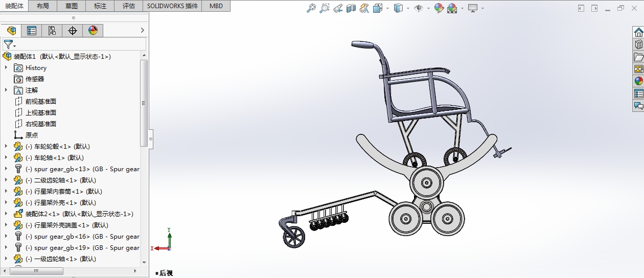Expand the 车轮轮毂<1> component
644x278 pixels.
6,147
